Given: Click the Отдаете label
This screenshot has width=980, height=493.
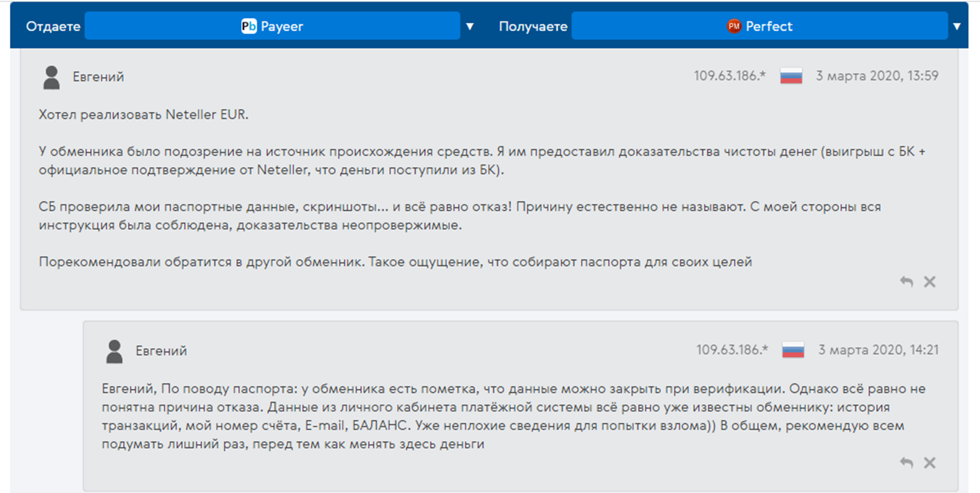Looking at the screenshot, I should pyautogui.click(x=53, y=27).
